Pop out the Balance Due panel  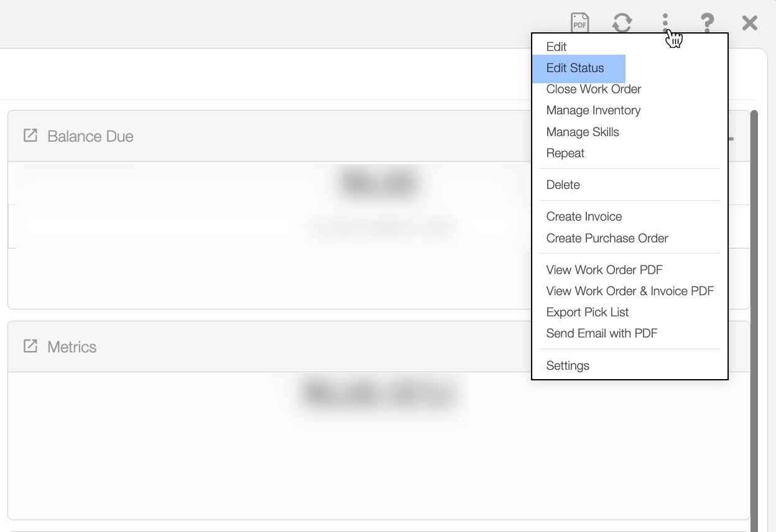[x=30, y=135]
